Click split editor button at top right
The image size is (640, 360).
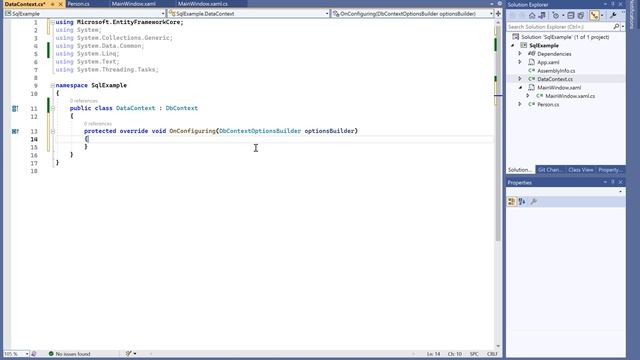click(498, 13)
